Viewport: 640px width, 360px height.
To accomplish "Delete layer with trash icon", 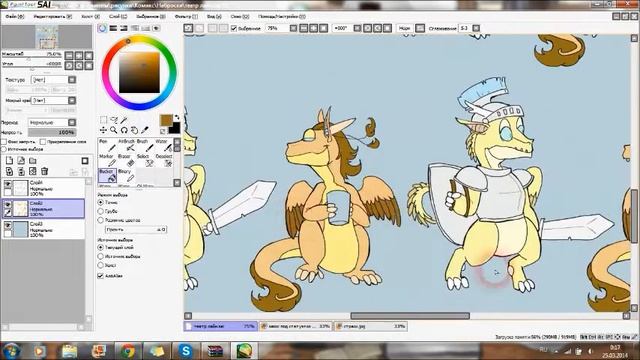I will 44,171.
